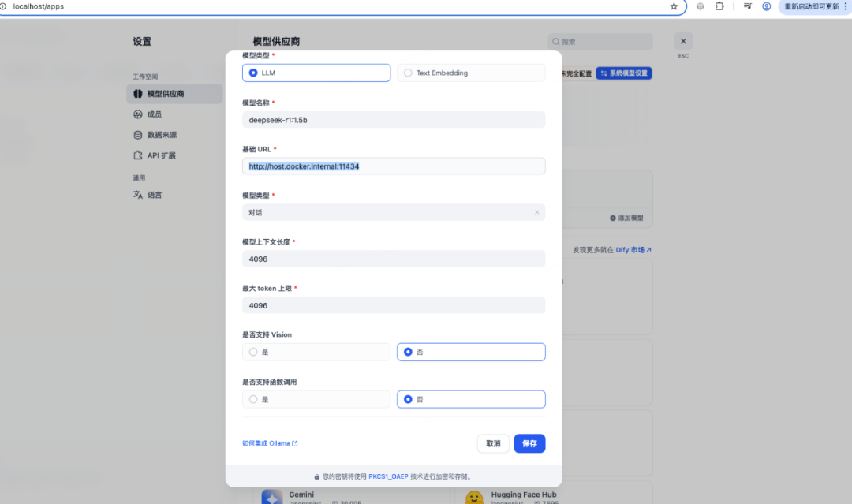Click the 保存 save button
This screenshot has height=504, width=852.
pyautogui.click(x=529, y=444)
